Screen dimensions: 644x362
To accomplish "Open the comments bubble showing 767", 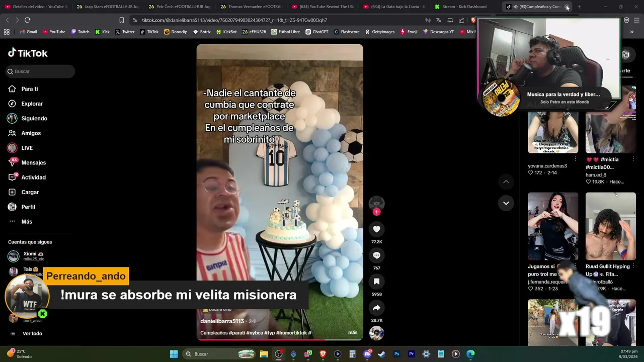I will click(x=376, y=255).
